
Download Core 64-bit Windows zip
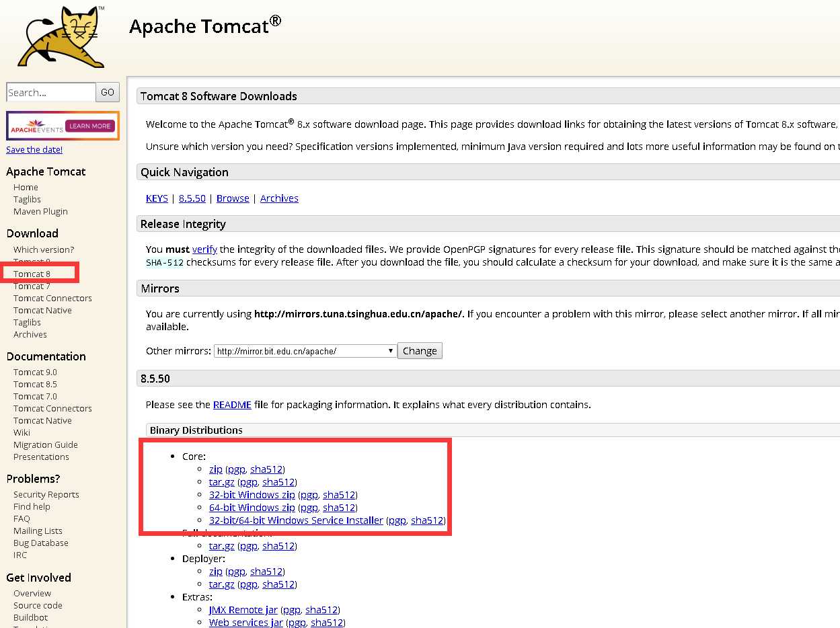coord(252,508)
